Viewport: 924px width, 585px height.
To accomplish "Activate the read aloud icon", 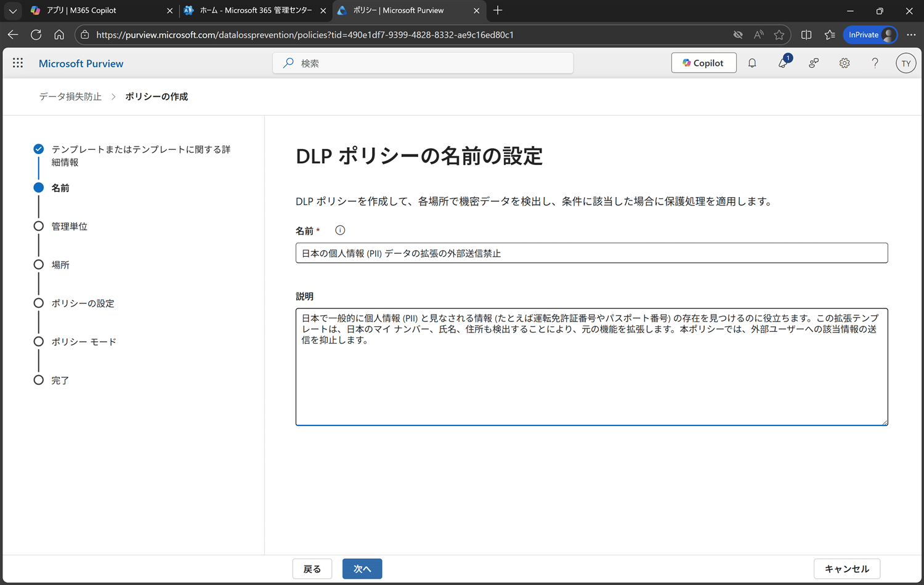I will tap(759, 34).
